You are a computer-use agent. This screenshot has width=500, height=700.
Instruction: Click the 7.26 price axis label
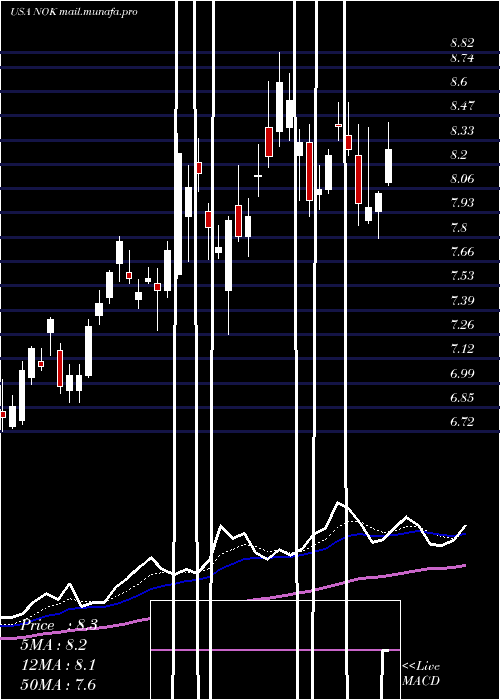coord(462,325)
